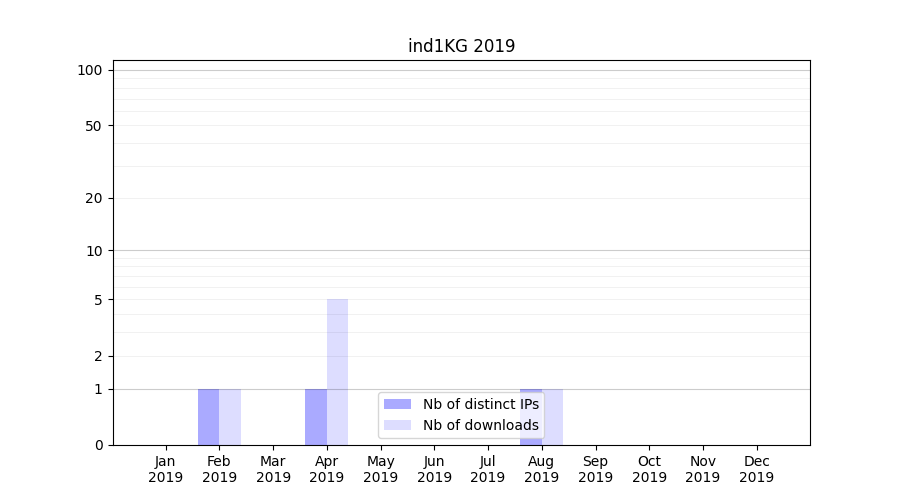Image resolution: width=900 pixels, height=500 pixels.
Task: Click the 'Nb of downloads' legend color swatch
Action: coord(397,425)
